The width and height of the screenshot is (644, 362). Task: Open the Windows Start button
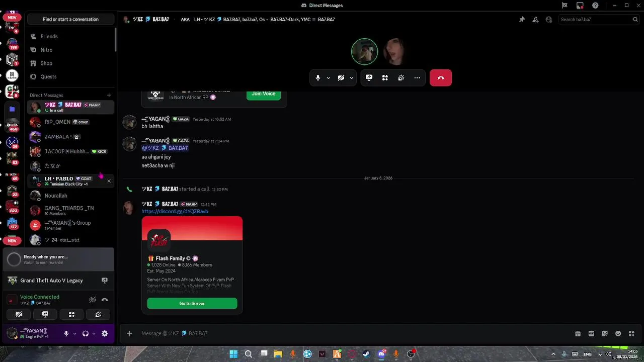233,354
